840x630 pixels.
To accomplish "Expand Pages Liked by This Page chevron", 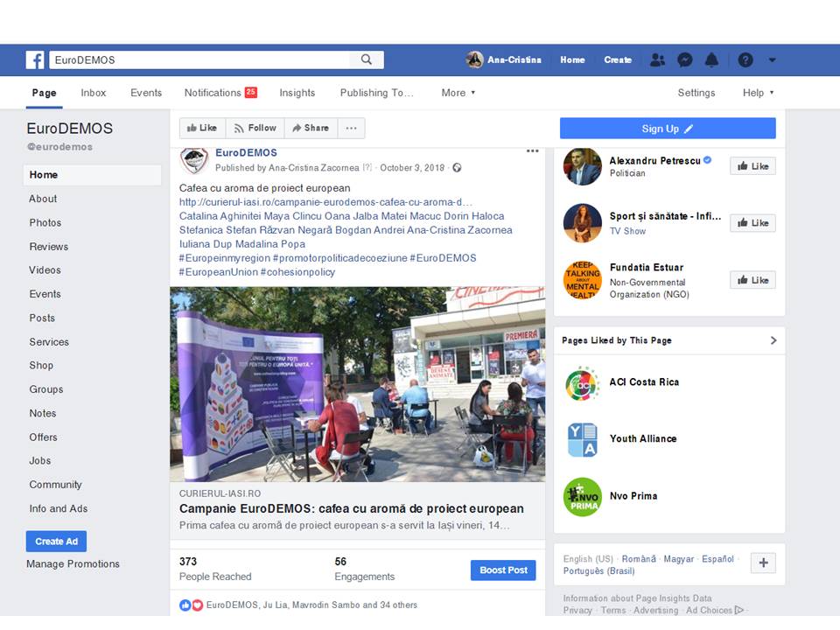I will click(773, 340).
